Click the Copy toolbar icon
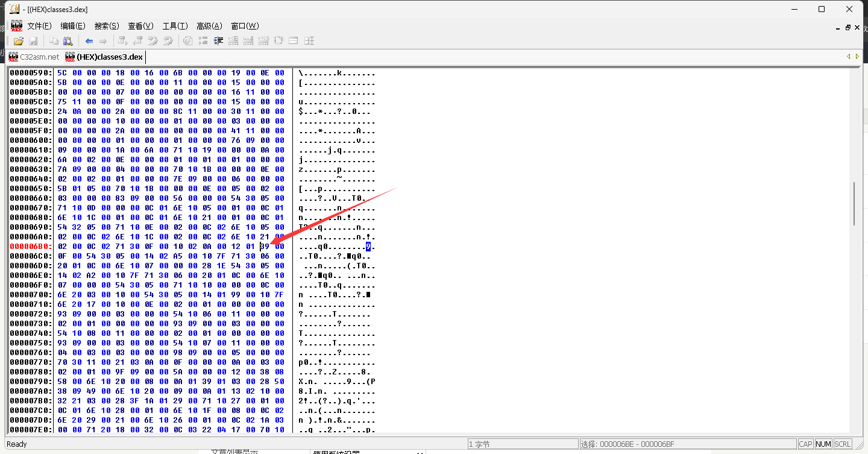The height and width of the screenshot is (454, 868). [x=54, y=41]
